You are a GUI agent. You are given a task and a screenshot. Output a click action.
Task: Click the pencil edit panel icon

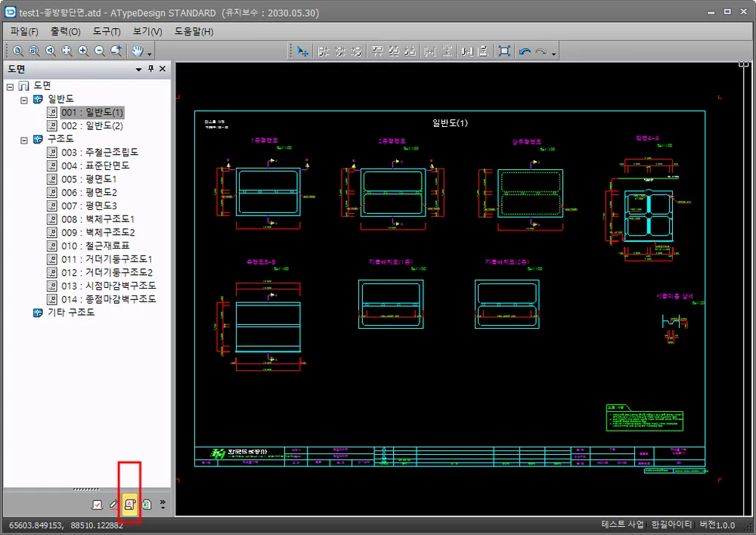(x=113, y=505)
